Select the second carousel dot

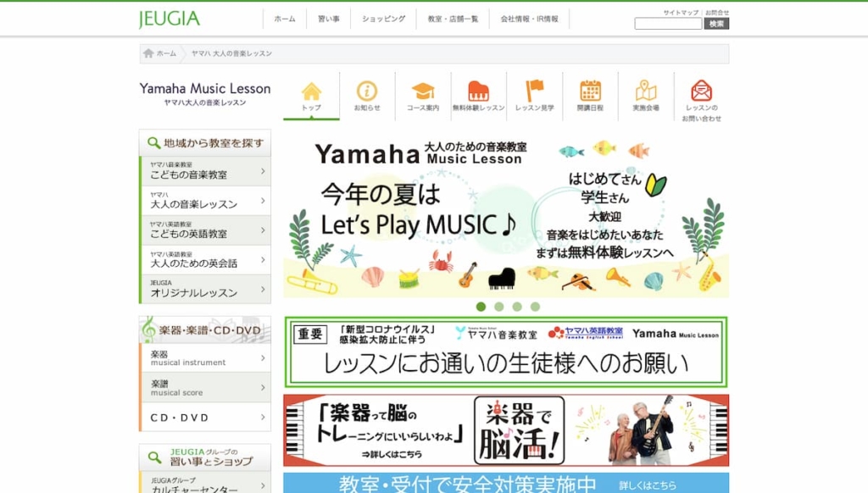point(498,307)
